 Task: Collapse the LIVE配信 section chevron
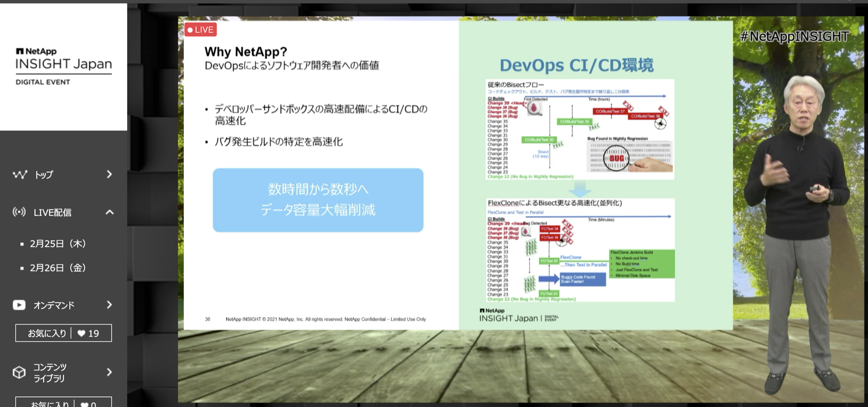point(109,212)
